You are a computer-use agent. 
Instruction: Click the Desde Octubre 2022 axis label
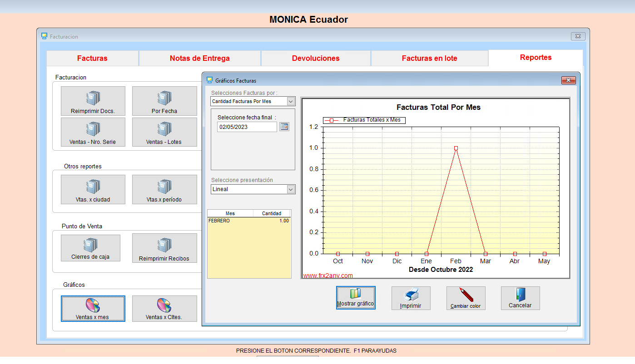441,270
